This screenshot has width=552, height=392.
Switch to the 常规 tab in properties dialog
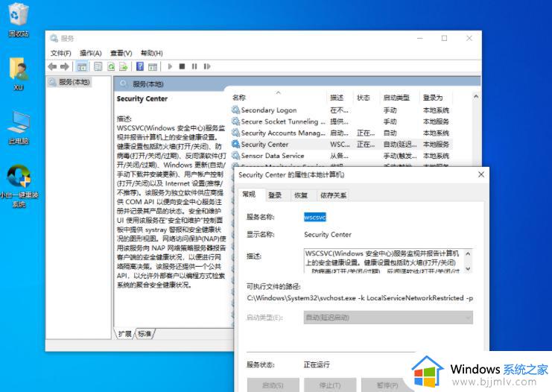point(250,194)
